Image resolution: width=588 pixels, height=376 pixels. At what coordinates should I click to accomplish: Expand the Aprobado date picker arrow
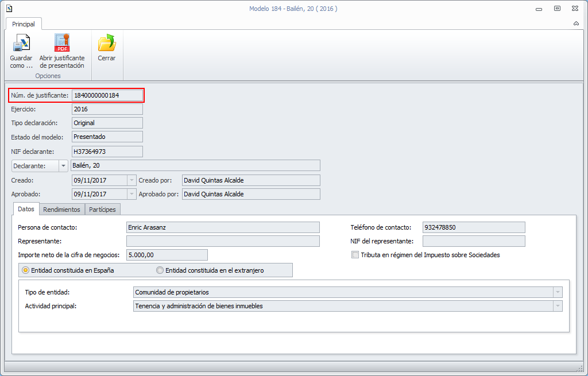(131, 194)
